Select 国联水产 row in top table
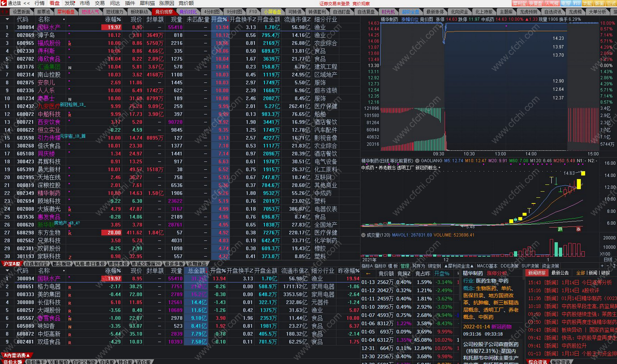Viewport: 617px width, 364px height. (x=180, y=27)
